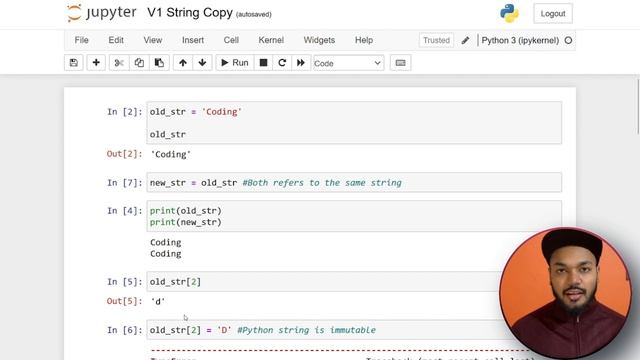This screenshot has height=360, width=640.
Task: Open the Widgets menu
Action: pyautogui.click(x=319, y=40)
